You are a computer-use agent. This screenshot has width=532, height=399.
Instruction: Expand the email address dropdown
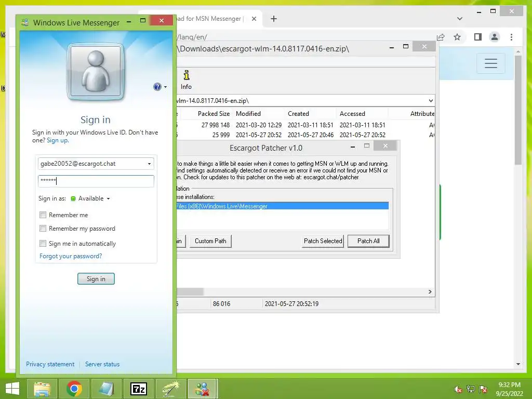point(149,164)
